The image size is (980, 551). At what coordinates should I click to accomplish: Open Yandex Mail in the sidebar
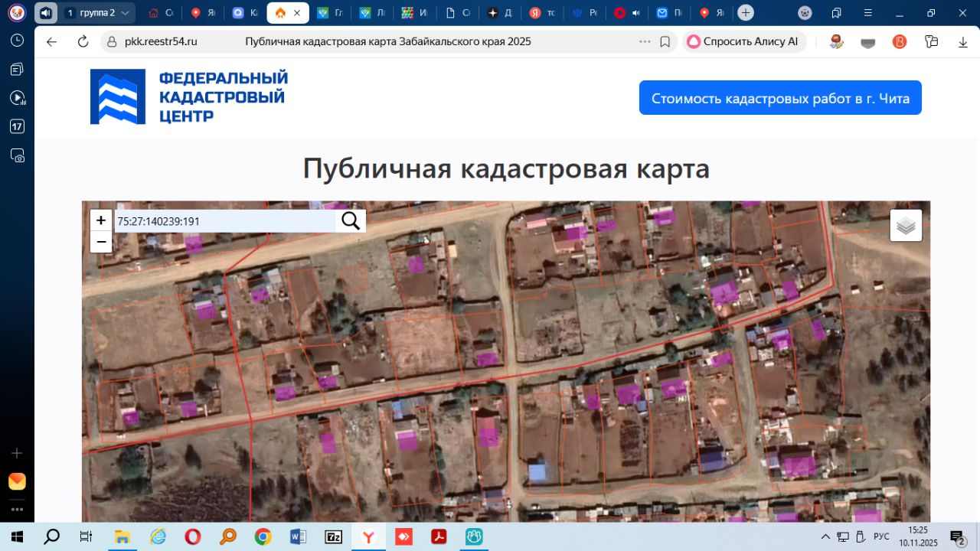17,481
